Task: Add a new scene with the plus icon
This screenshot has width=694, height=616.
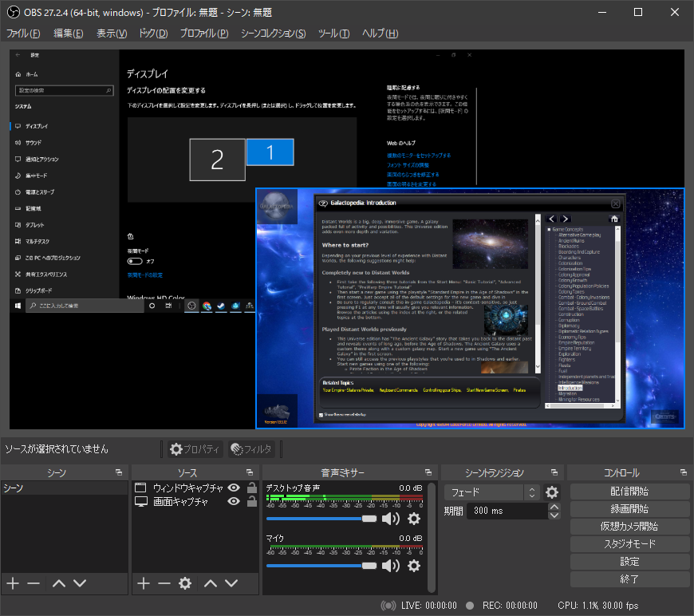Action: click(x=12, y=583)
